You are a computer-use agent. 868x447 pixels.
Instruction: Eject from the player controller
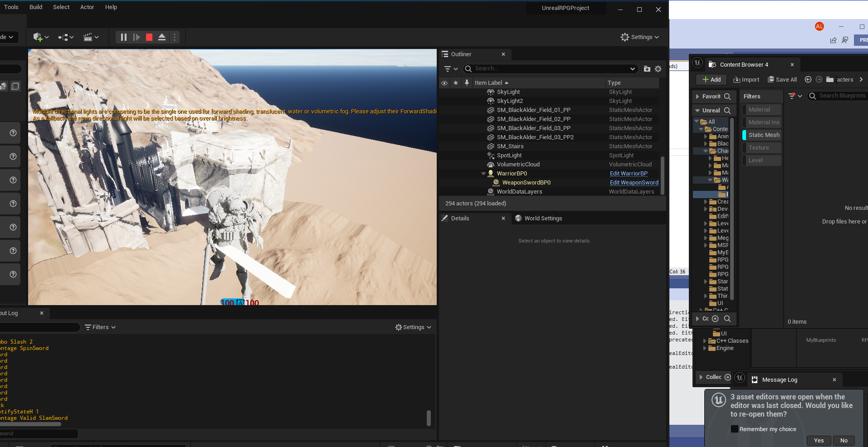(x=161, y=37)
